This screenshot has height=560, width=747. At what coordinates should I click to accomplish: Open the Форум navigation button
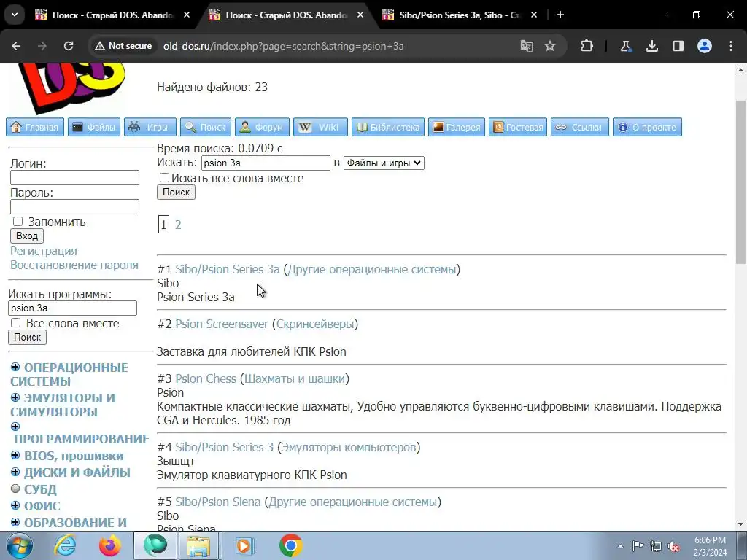click(262, 127)
